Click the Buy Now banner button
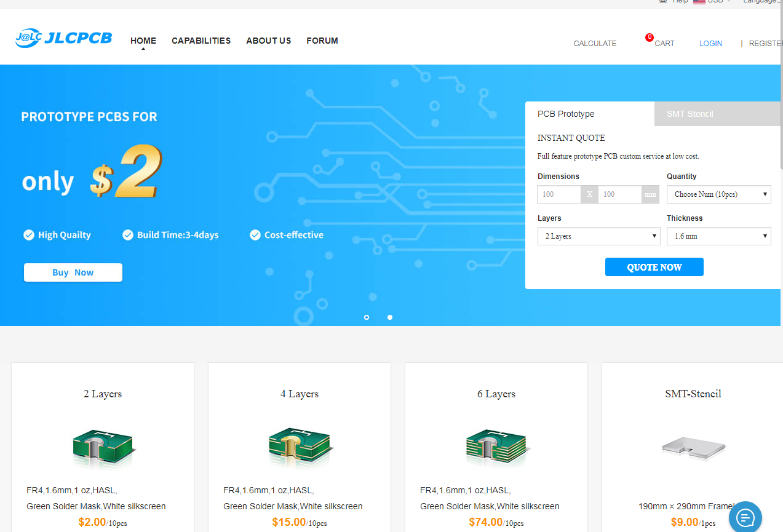 [x=73, y=272]
